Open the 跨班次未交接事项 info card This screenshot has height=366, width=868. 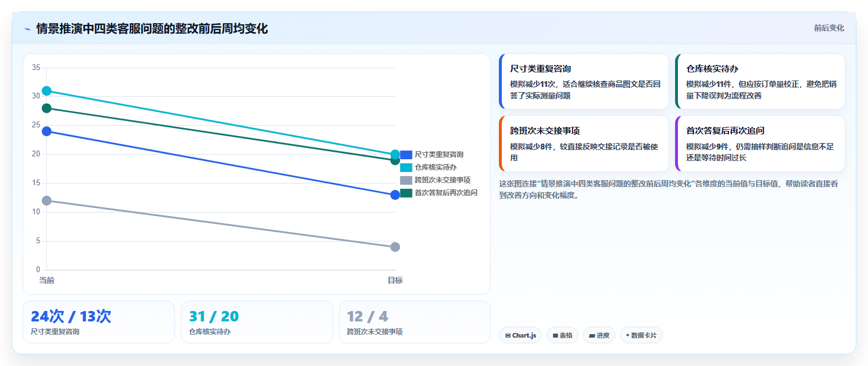pyautogui.click(x=584, y=144)
